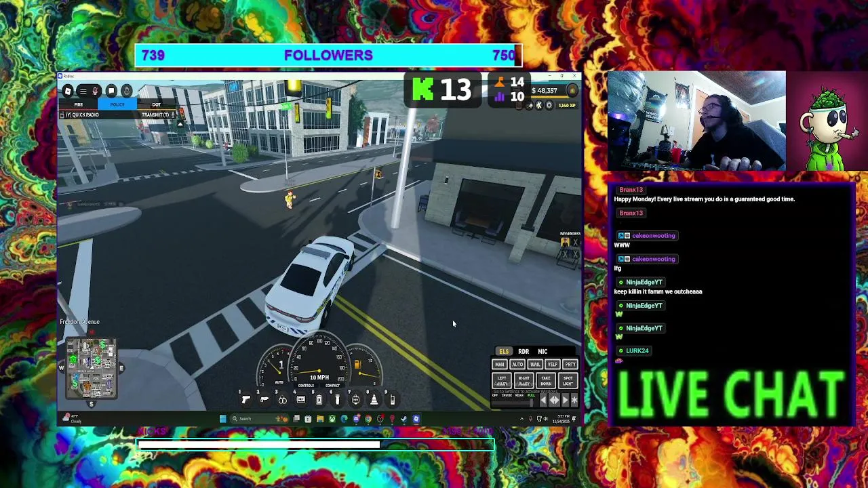The height and width of the screenshot is (488, 868).
Task: Open Microsoft Edge from the taskbar
Action: point(344,419)
